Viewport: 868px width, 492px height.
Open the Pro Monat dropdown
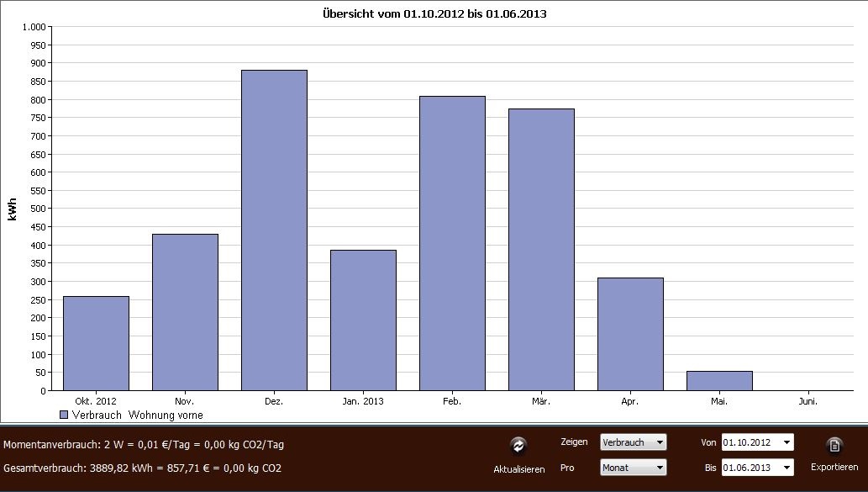pyautogui.click(x=633, y=468)
